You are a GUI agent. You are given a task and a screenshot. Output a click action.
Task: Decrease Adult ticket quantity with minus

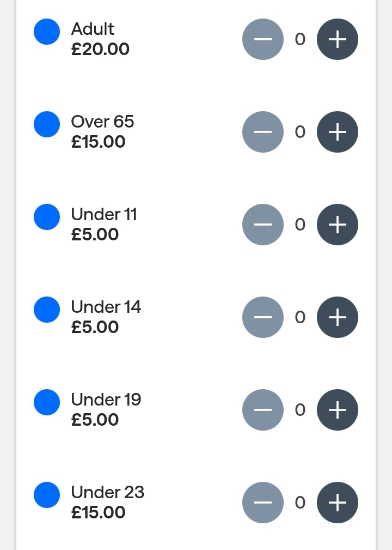pyautogui.click(x=263, y=39)
